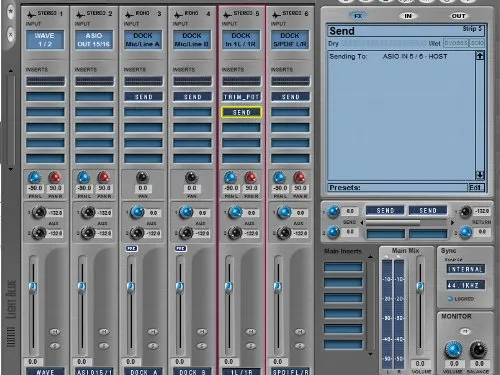This screenshot has width=500, height=375.
Task: Click strip 5 red Pan R knob
Action: [251, 177]
